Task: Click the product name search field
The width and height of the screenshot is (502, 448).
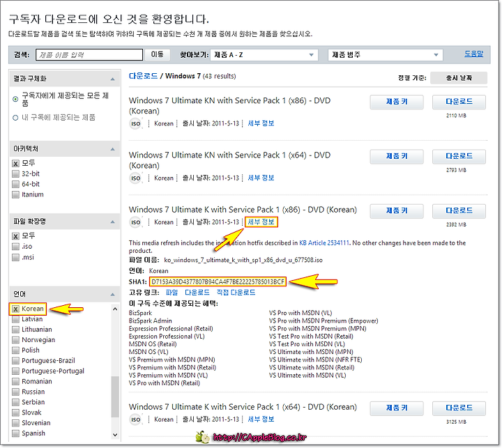Action: (x=89, y=55)
